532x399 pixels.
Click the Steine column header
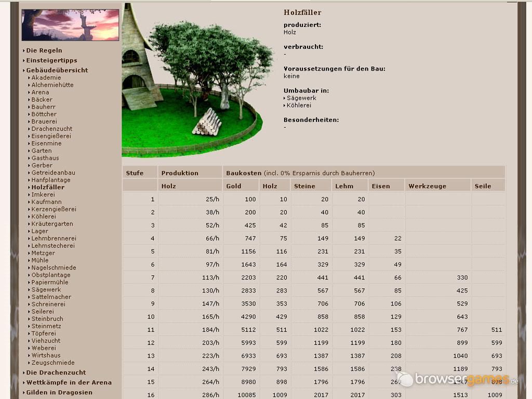tap(304, 187)
